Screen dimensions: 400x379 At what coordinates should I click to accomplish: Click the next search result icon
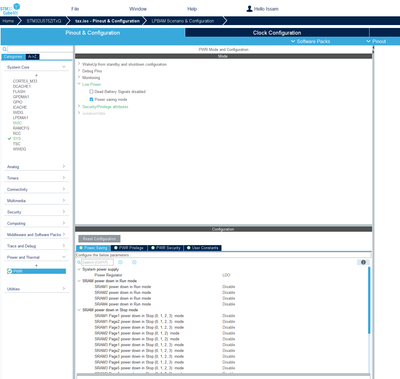coord(134,262)
